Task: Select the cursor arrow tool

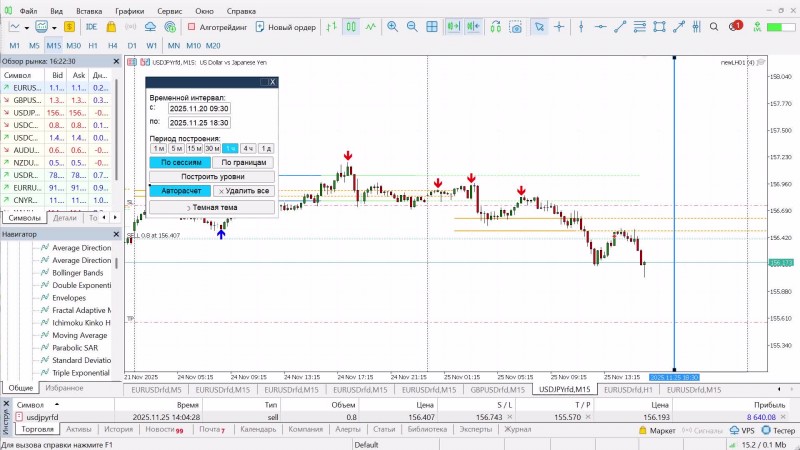Action: pyautogui.click(x=539, y=27)
